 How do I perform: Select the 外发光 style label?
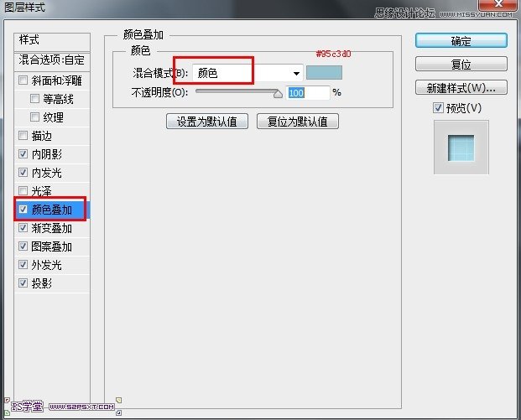[46, 265]
